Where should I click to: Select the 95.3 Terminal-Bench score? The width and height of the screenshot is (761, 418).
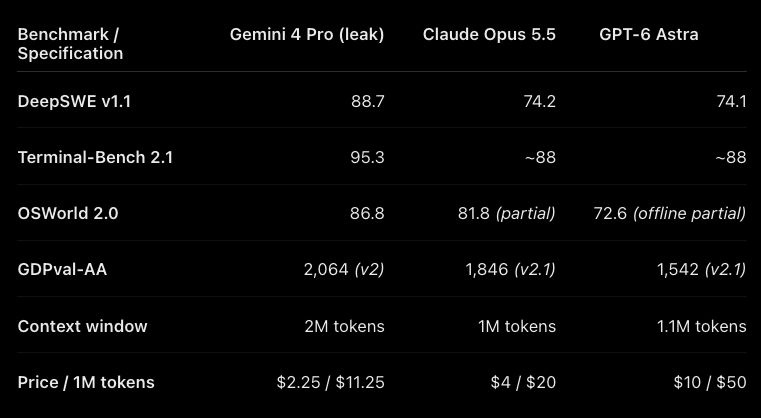[x=367, y=157]
